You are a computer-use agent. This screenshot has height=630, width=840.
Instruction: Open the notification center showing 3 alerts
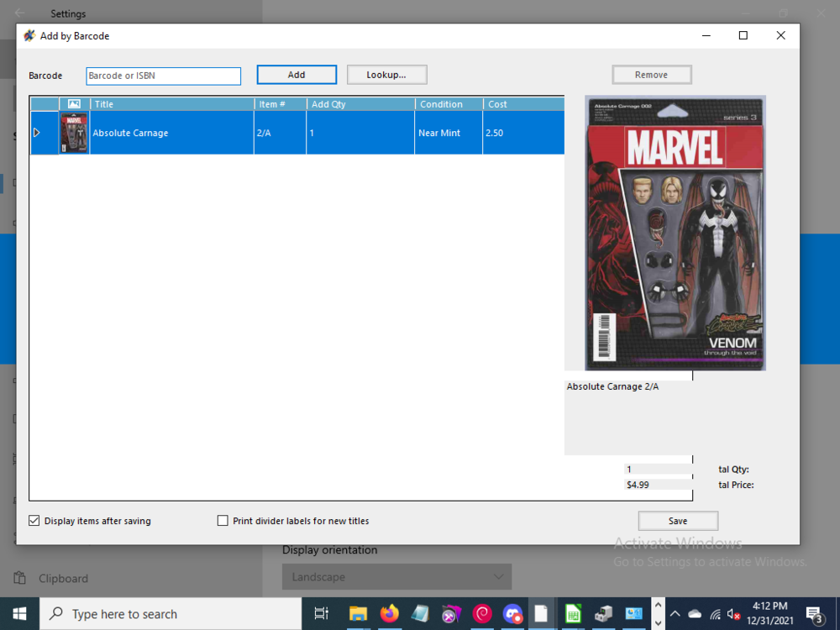pyautogui.click(x=814, y=614)
